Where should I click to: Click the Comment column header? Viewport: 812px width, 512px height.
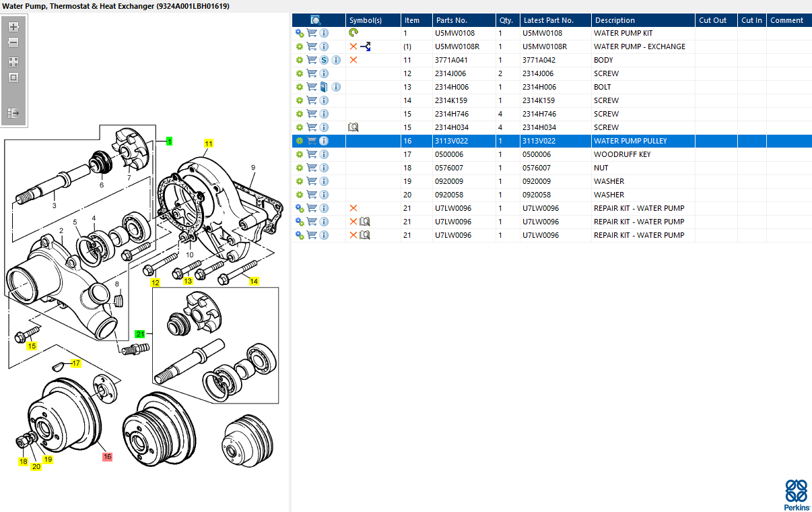(x=789, y=20)
